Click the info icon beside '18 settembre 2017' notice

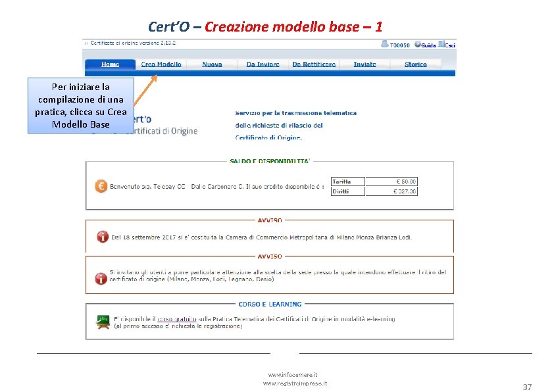coord(103,237)
